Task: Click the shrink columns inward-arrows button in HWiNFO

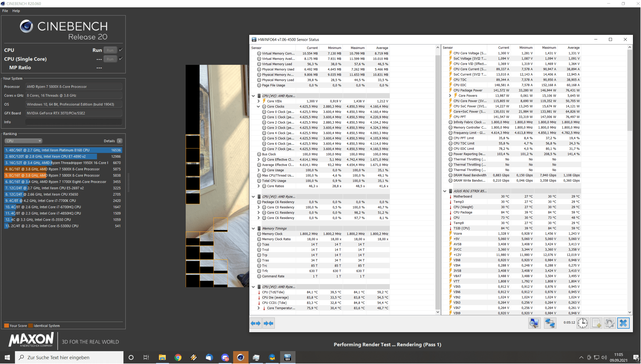Action: pos(268,323)
